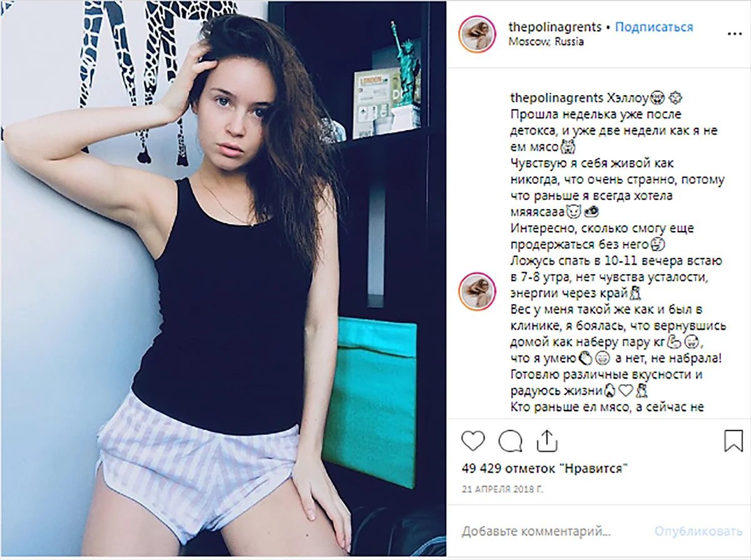Follow the account via Подписаться
Screen dimensions: 751x560
(654, 28)
